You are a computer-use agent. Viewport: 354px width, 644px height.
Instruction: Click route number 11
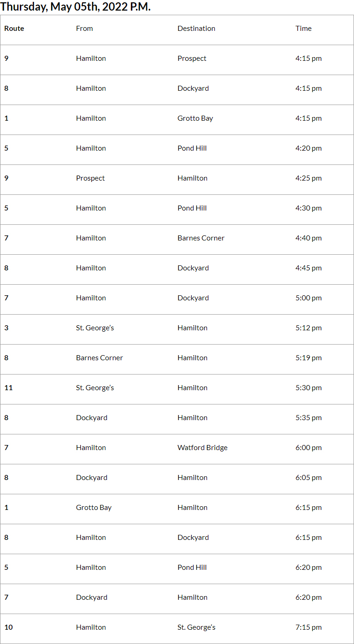tap(9, 388)
